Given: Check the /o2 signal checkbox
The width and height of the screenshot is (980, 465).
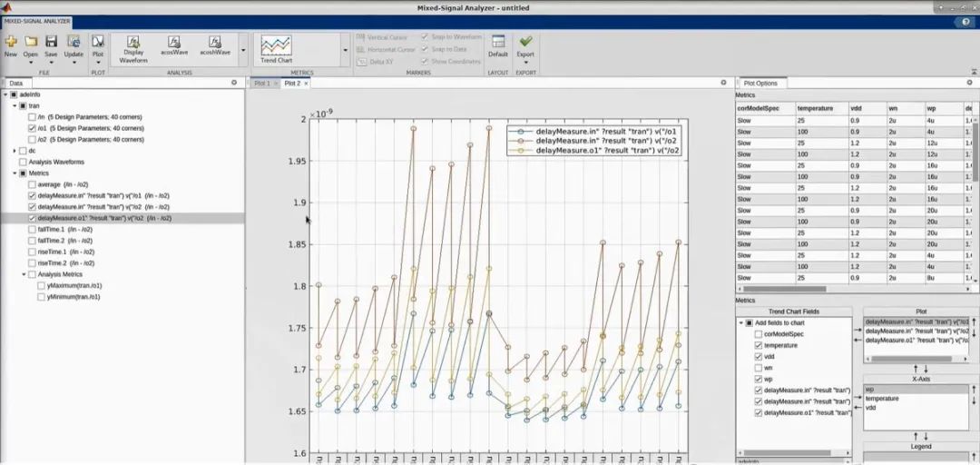Looking at the screenshot, I should point(32,140).
